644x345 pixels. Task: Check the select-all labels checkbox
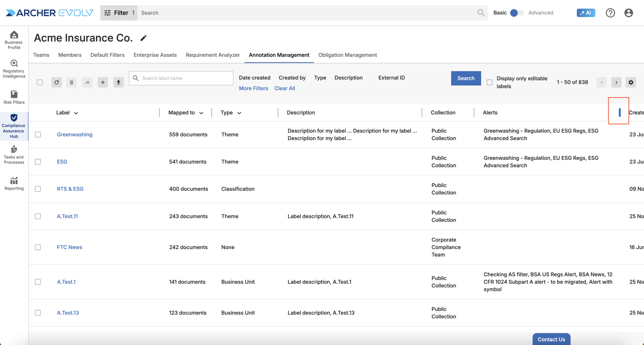click(39, 82)
